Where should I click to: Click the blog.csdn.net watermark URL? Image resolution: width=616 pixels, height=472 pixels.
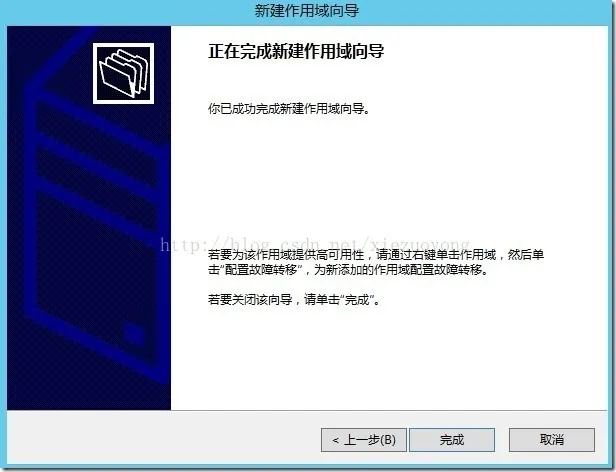315,244
